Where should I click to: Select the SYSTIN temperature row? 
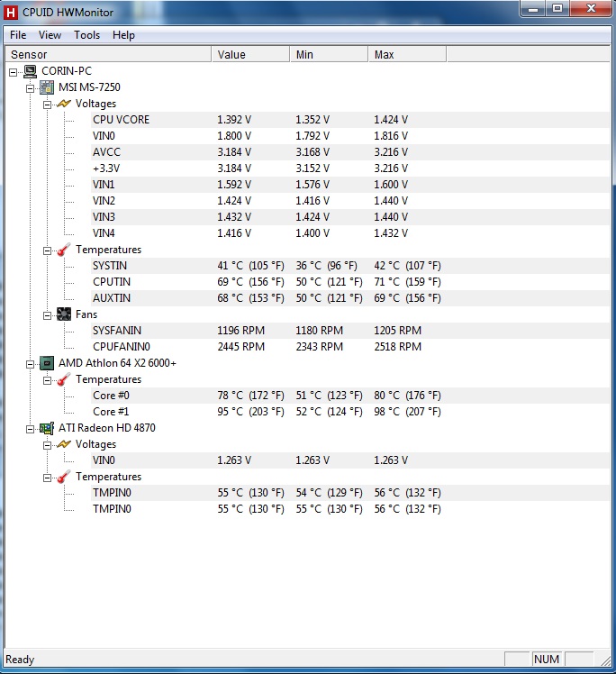point(350,266)
